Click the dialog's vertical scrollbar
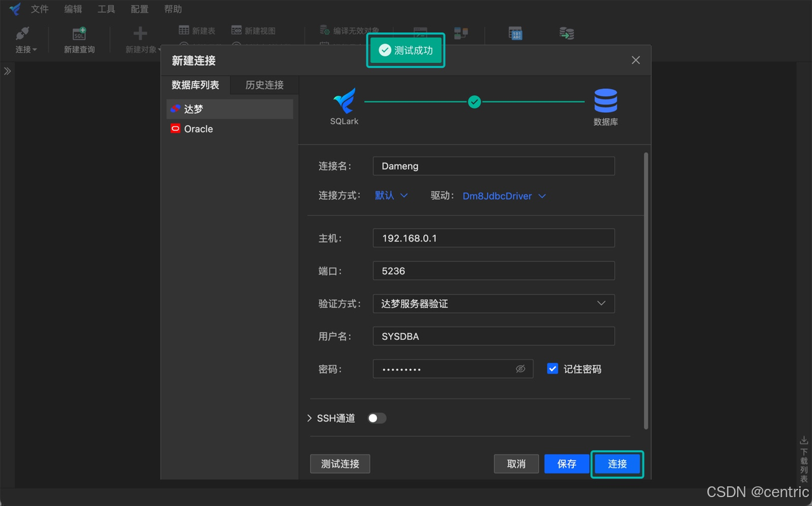Image resolution: width=812 pixels, height=506 pixels. pyautogui.click(x=646, y=290)
